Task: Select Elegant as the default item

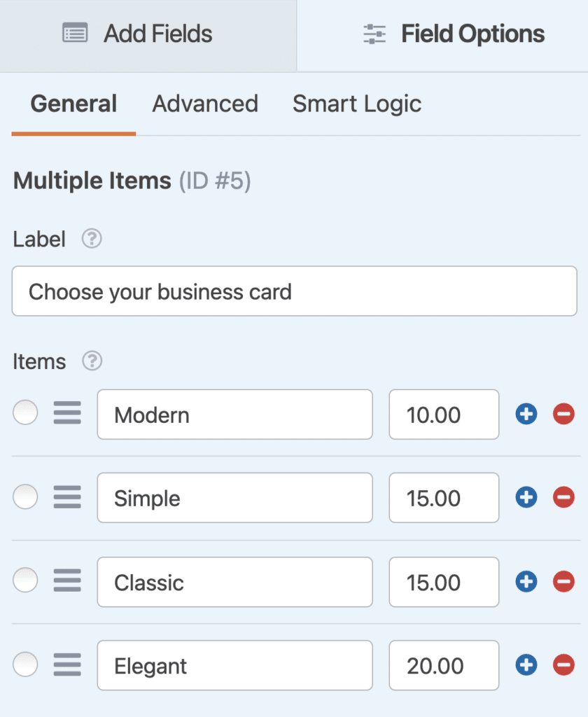Action: click(x=25, y=664)
